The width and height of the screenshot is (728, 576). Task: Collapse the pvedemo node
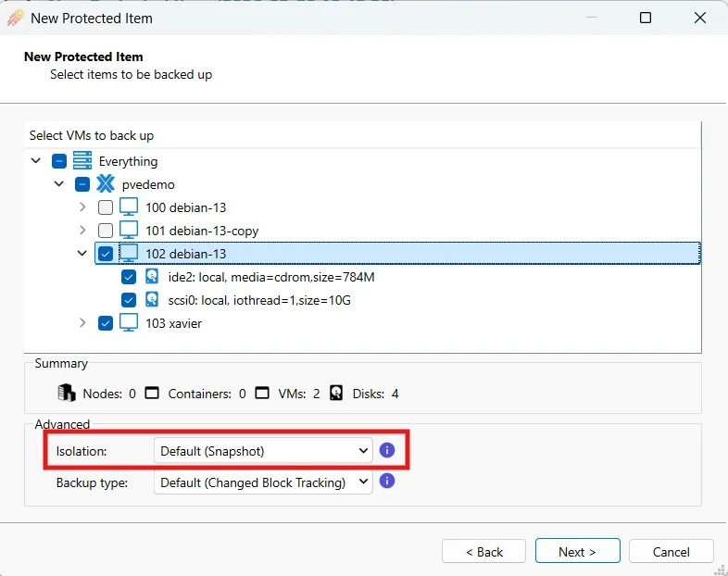point(59,184)
